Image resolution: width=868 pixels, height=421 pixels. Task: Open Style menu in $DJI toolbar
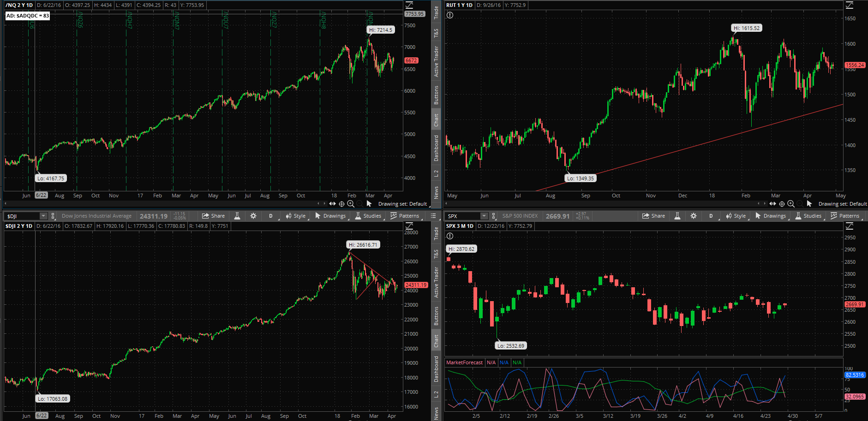click(296, 216)
